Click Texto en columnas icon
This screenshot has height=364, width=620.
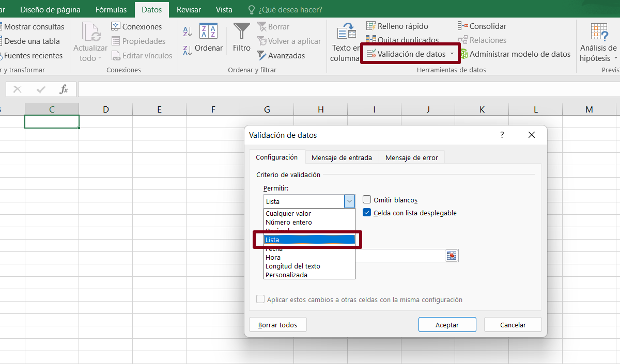pos(347,31)
